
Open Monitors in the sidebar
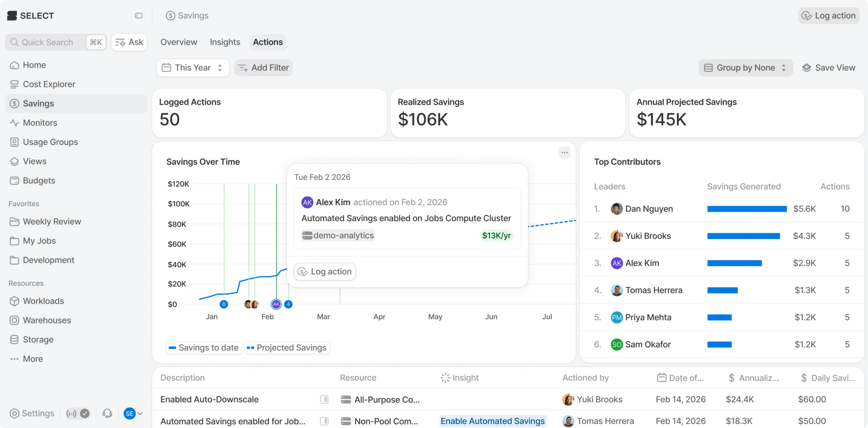[76, 123]
